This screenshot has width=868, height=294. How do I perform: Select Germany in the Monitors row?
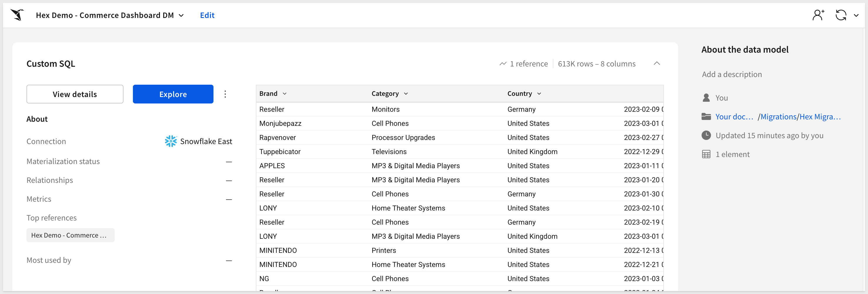(563, 109)
